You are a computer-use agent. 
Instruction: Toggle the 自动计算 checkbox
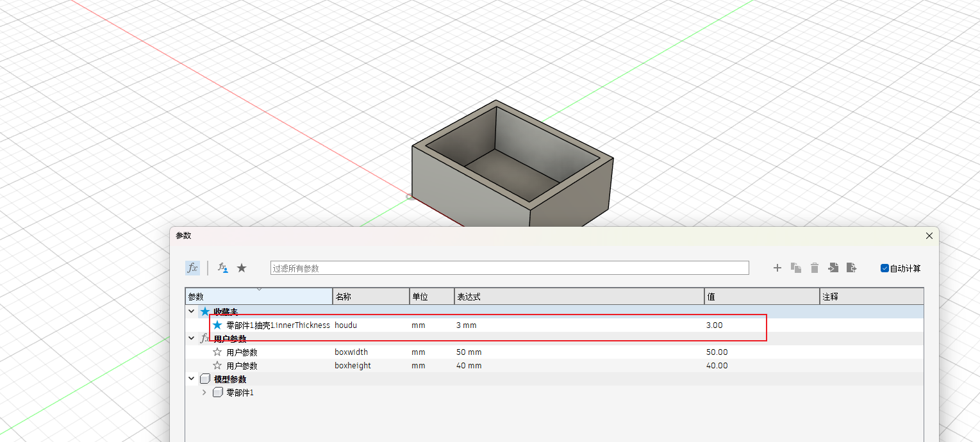coord(884,268)
